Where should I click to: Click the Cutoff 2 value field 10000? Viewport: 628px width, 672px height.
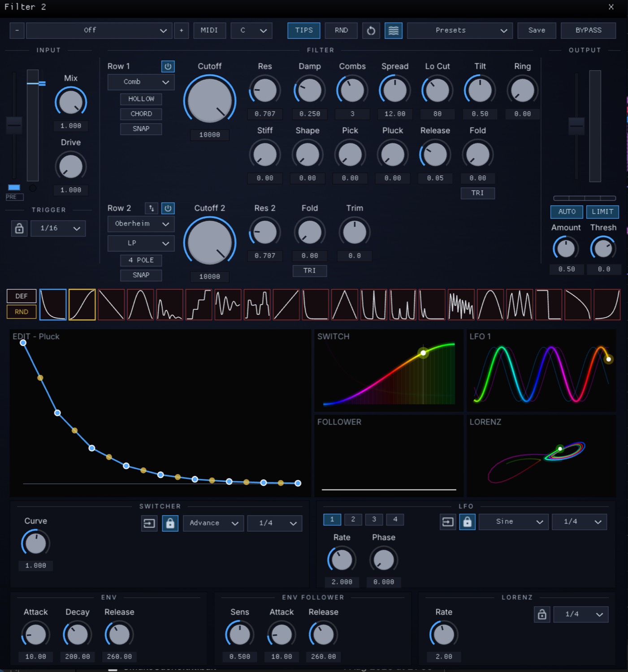click(x=210, y=277)
